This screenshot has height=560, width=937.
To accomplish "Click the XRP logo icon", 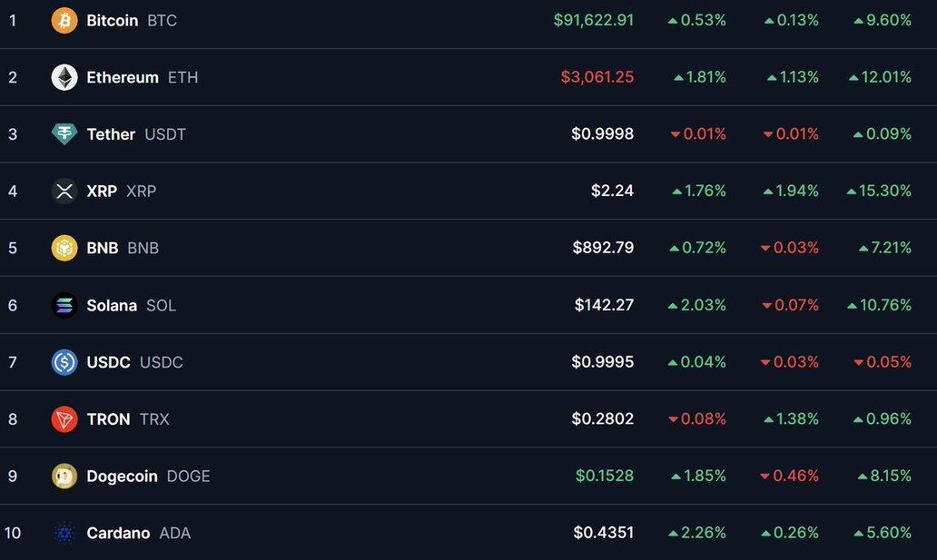I will [x=64, y=191].
